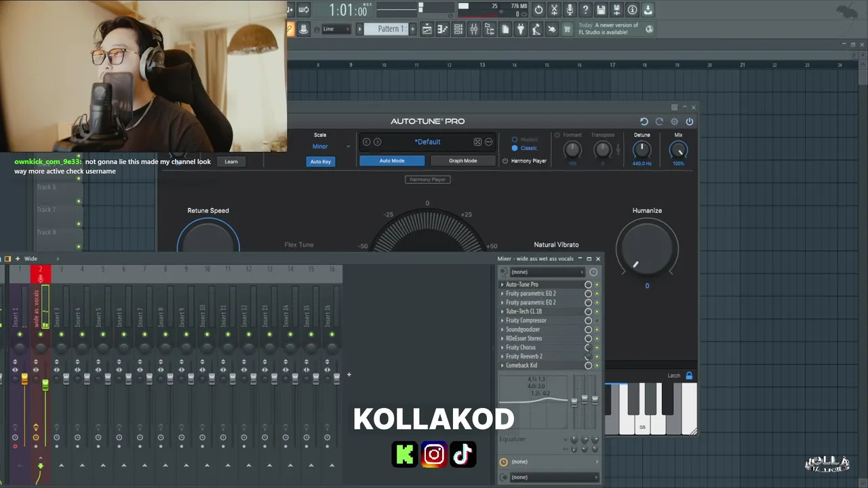This screenshot has height=488, width=868.
Task: Enable Fruity Compressor slot LED
Action: point(597,321)
